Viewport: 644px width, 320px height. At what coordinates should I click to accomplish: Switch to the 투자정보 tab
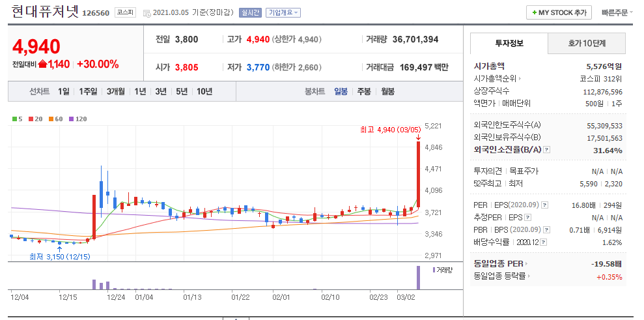click(509, 43)
